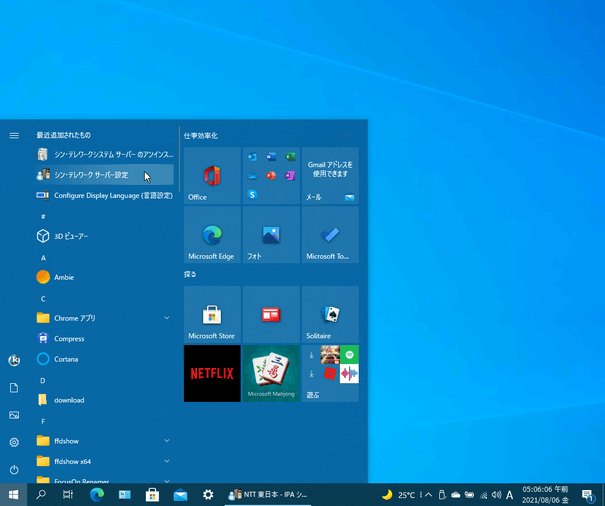The width and height of the screenshot is (605, 506).
Task: Click the Skype icon in Office apps tile
Action: [x=252, y=195]
